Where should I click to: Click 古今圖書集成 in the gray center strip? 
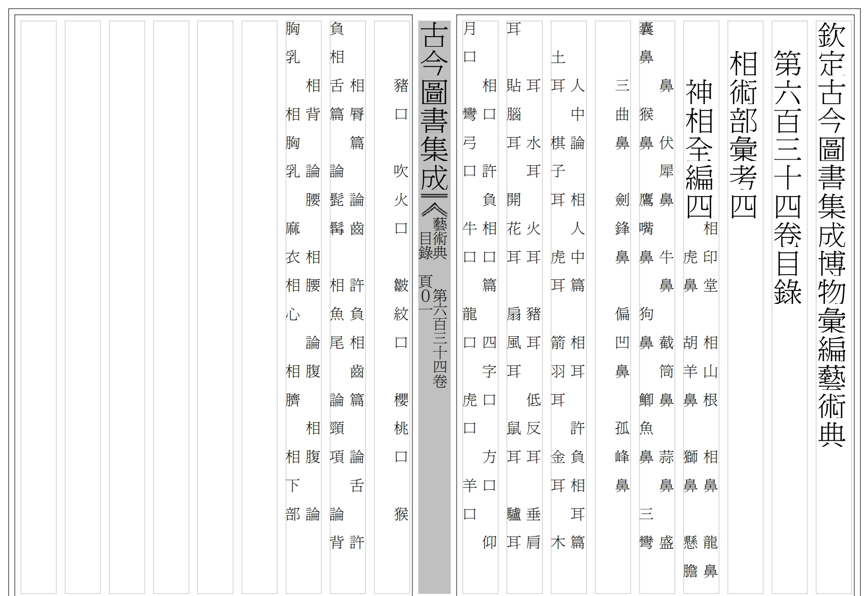434,106
